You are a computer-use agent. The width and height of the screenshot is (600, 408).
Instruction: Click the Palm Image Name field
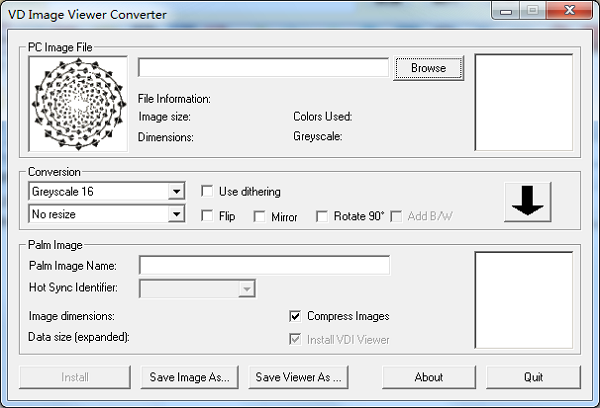pyautogui.click(x=264, y=265)
